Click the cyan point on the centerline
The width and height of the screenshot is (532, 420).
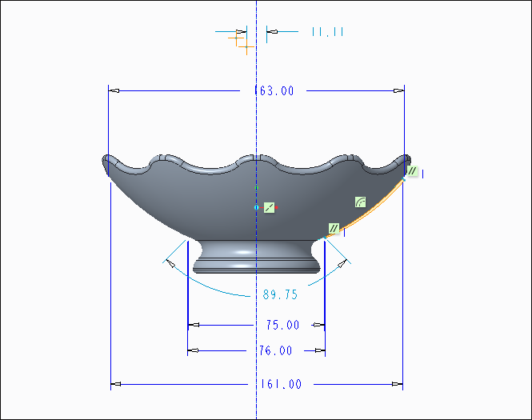257,207
